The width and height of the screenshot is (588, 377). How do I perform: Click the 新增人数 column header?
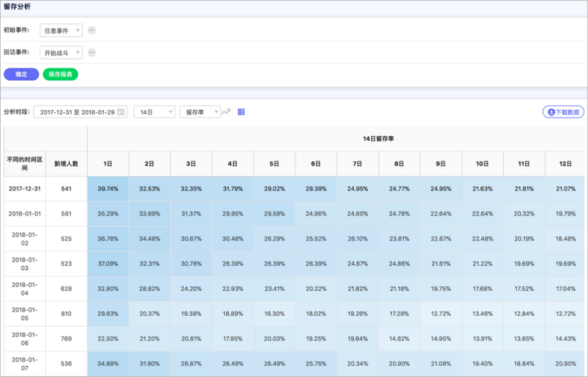coord(66,164)
